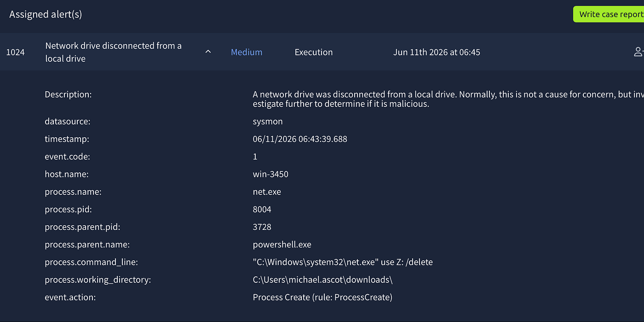Click the 'process.working_directory:' field label
The height and width of the screenshot is (322, 644).
coord(98,280)
